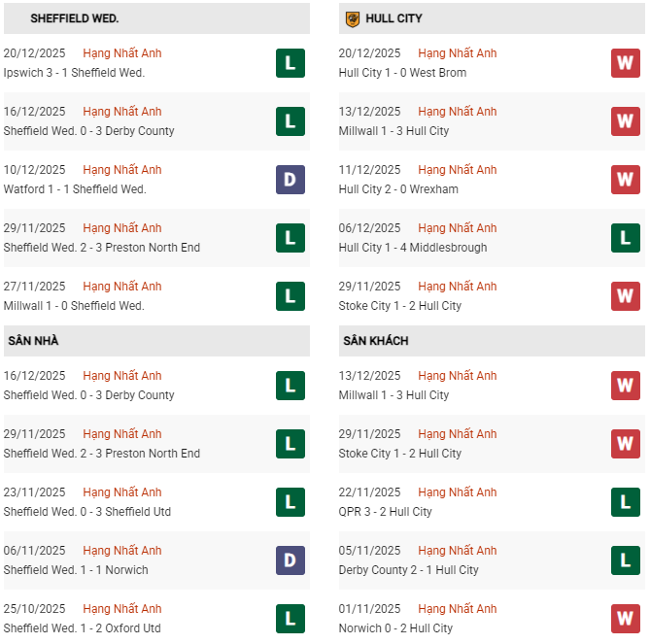Screen dimensions: 650x644
Task: Select the SÂN KHÁCH section header
Action: pyautogui.click(x=375, y=341)
